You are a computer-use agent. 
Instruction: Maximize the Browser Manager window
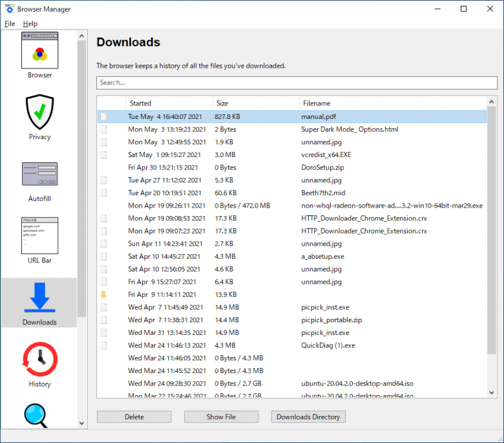tap(463, 8)
